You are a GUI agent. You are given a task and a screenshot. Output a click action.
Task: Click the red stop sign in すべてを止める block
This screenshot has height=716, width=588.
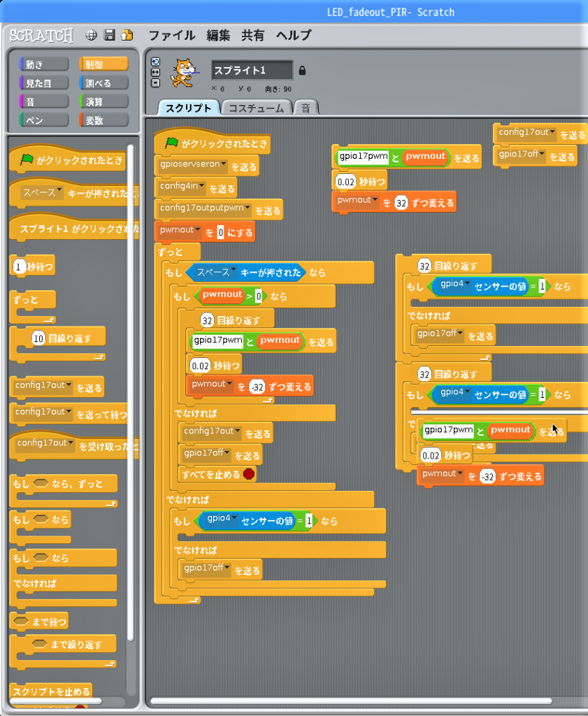(x=248, y=474)
